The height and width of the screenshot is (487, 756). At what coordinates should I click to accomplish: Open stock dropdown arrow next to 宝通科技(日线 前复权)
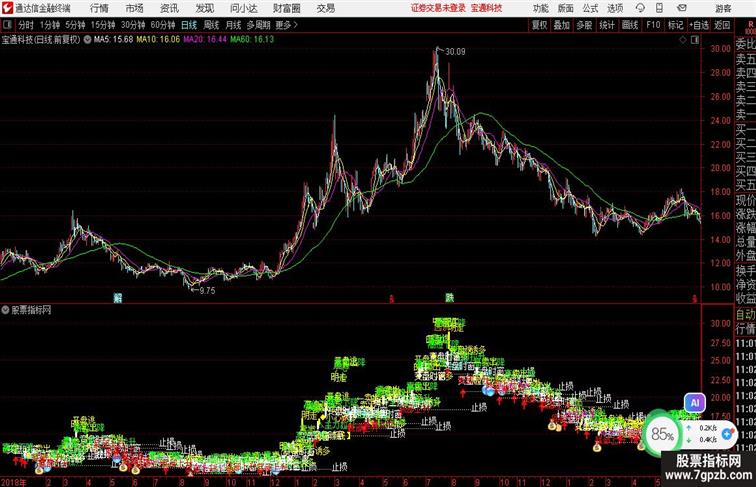87,40
